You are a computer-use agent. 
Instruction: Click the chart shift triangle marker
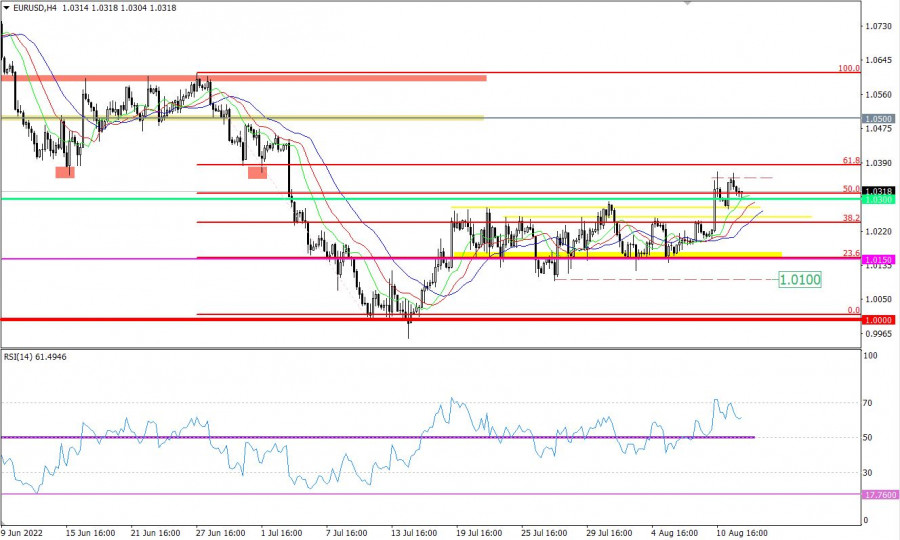(686, 3)
